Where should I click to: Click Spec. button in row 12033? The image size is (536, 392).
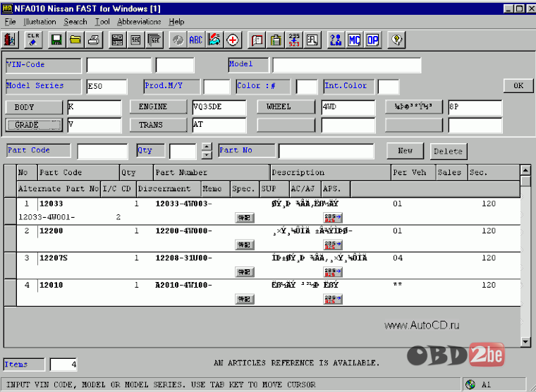(245, 218)
